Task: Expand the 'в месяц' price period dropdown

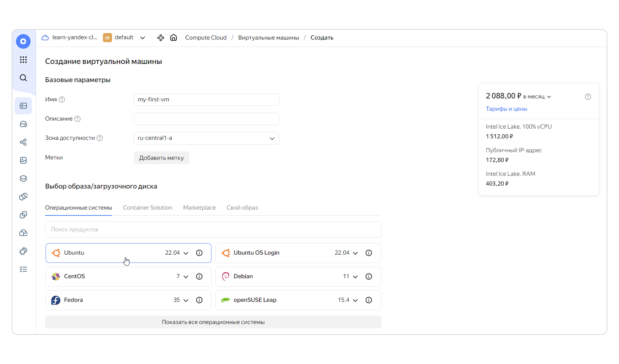Action: pos(537,97)
